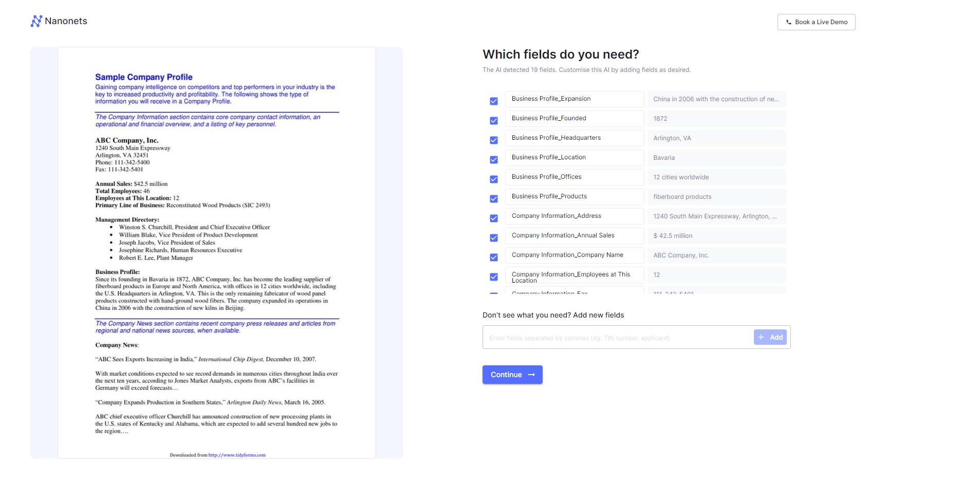Edit the Company Information_Address field name

pyautogui.click(x=575, y=216)
